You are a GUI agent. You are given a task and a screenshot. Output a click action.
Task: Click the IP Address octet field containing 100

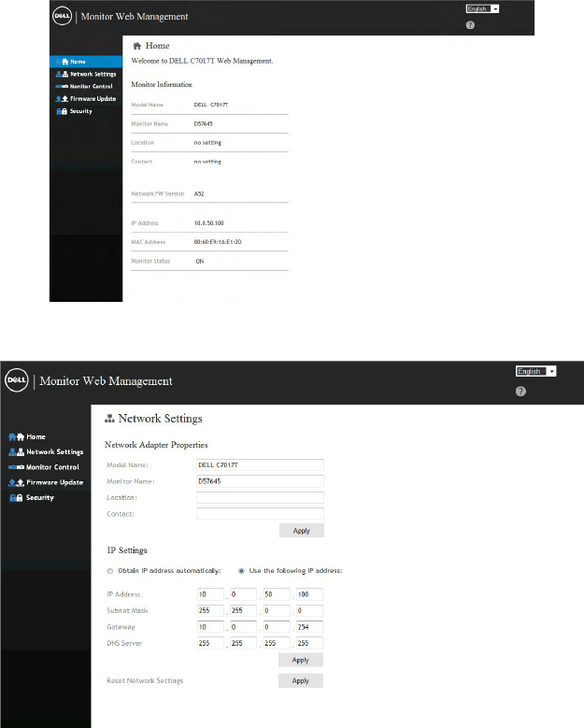coord(309,594)
